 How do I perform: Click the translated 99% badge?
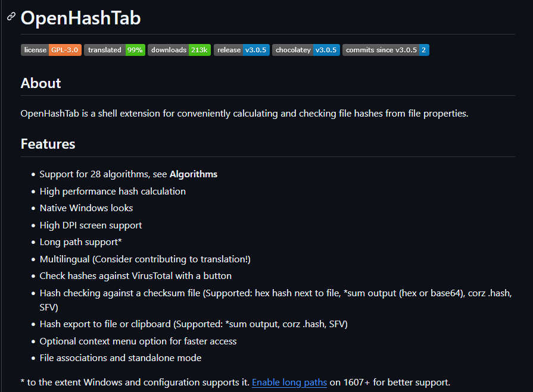pyautogui.click(x=115, y=50)
